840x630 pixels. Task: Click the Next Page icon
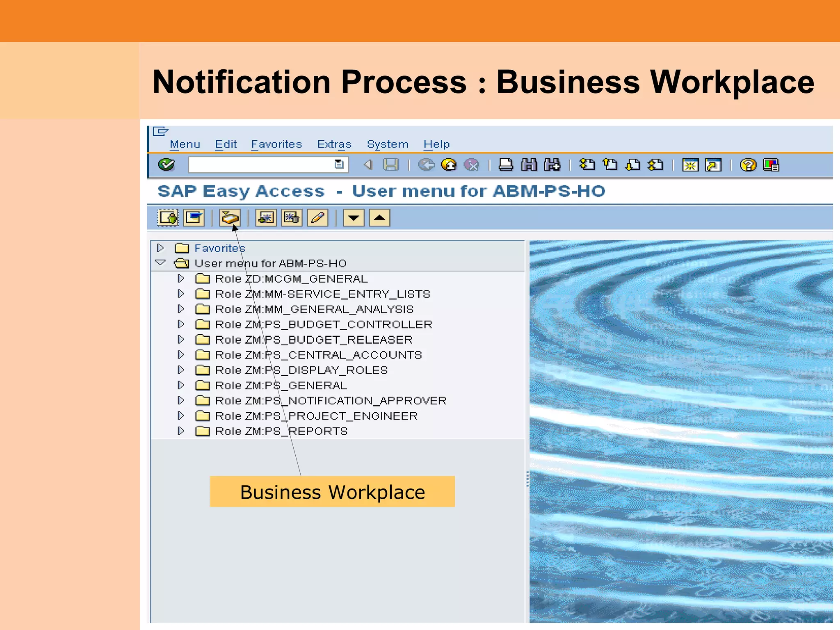point(633,165)
